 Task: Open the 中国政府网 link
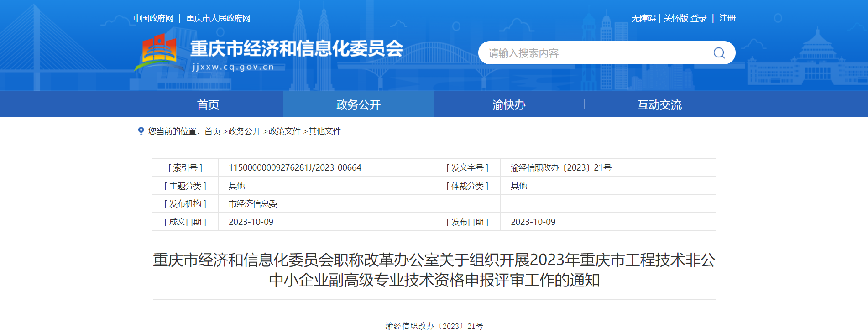pos(153,18)
